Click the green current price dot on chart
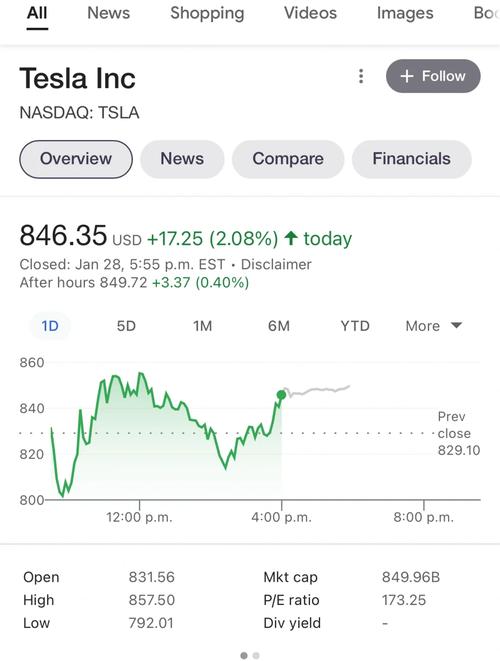This screenshot has width=500, height=661. [281, 395]
